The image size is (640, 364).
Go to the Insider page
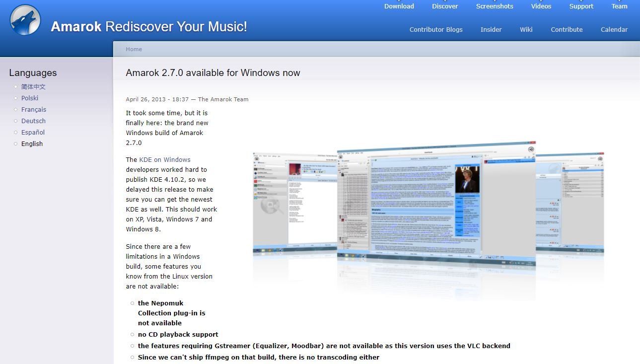click(491, 29)
